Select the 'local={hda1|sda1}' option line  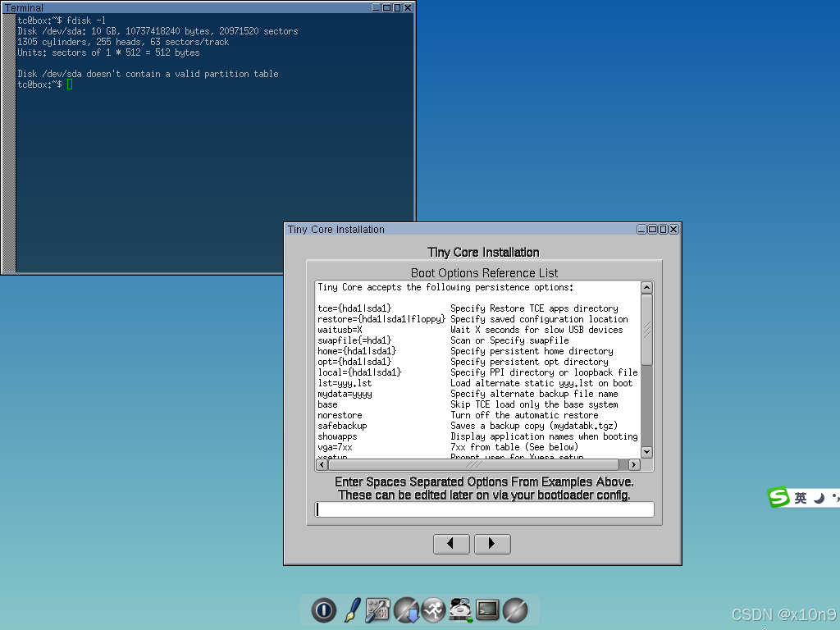pyautogui.click(x=359, y=373)
